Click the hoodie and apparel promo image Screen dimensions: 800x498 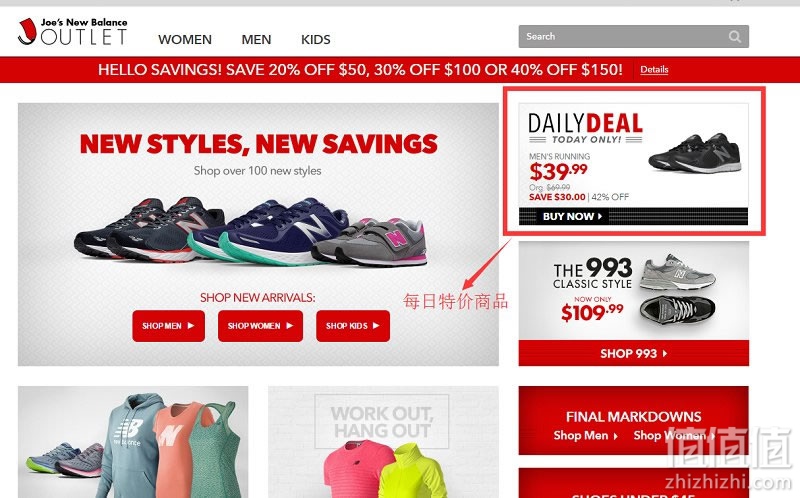point(133,442)
